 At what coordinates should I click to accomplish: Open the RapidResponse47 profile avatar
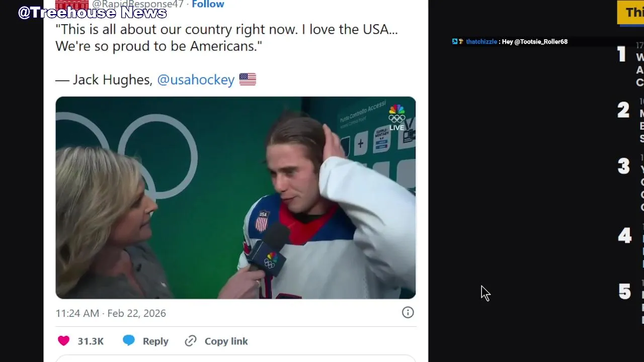tap(71, 5)
